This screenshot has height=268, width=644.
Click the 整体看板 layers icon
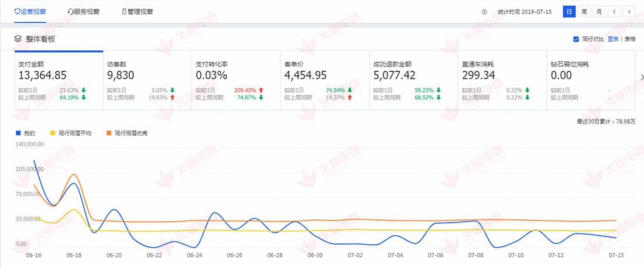(18, 39)
